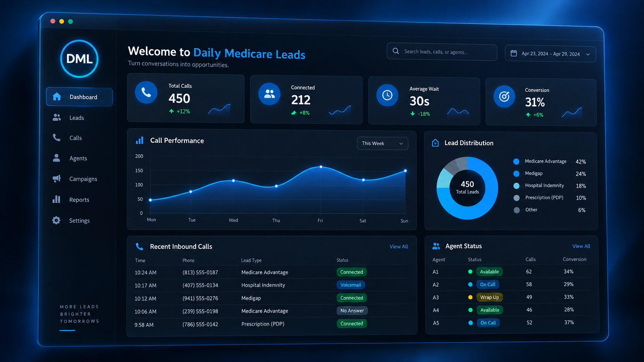Click the Average Wait sparkline trend
The width and height of the screenshot is (644, 362).
coord(458,112)
